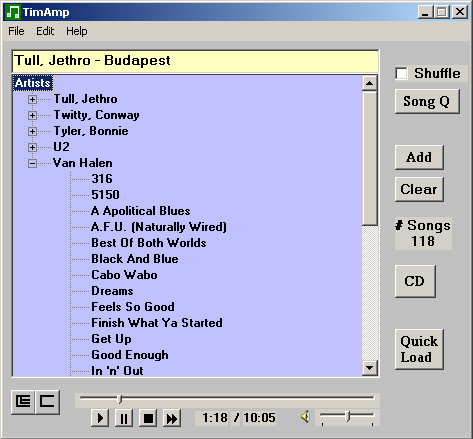Viewport: 473px width, 439px height.
Task: Click the speaker volume icon
Action: [x=305, y=416]
